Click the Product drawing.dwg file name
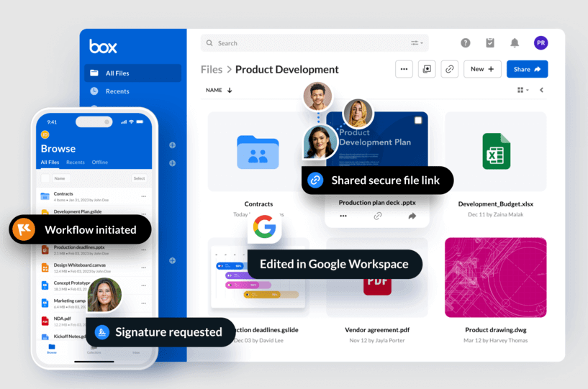Viewport: 588px width, 389px height. coord(496,330)
